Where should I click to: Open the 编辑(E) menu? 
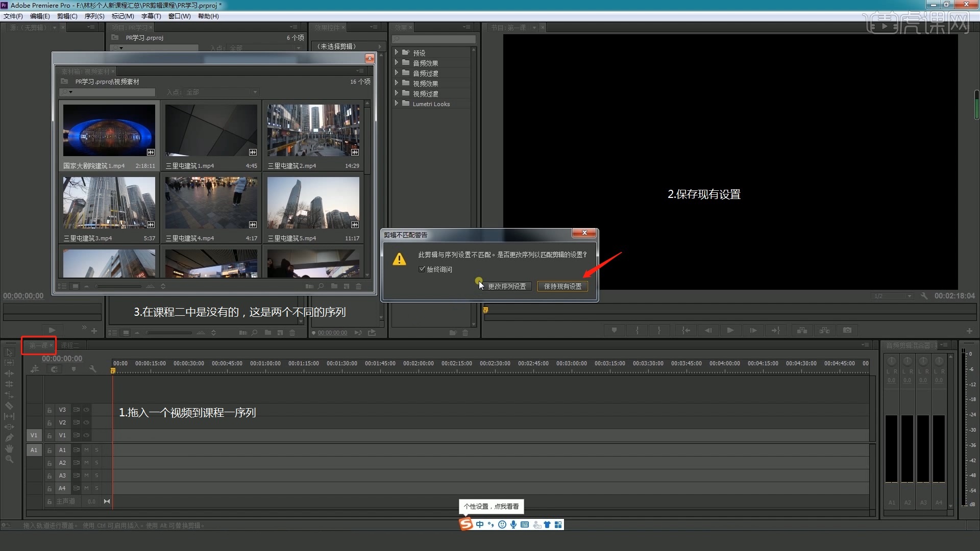click(40, 16)
